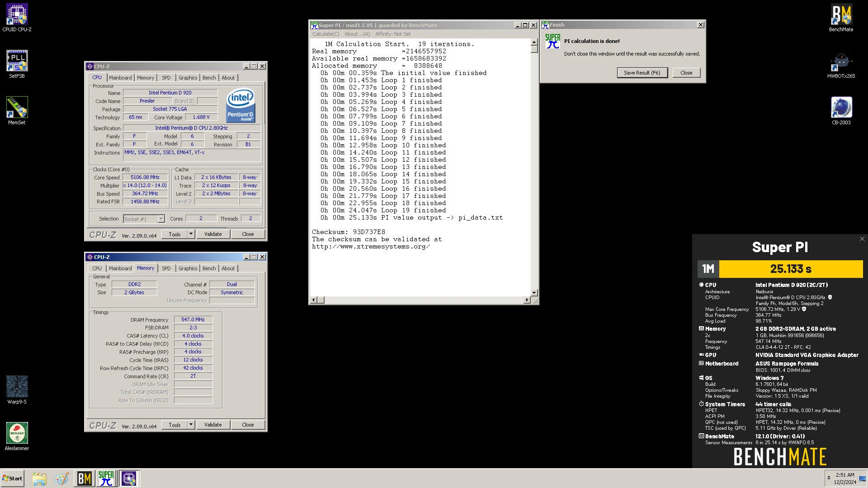Open the Calculate(C) menu in Super PI
The height and width of the screenshot is (488, 868).
point(325,34)
